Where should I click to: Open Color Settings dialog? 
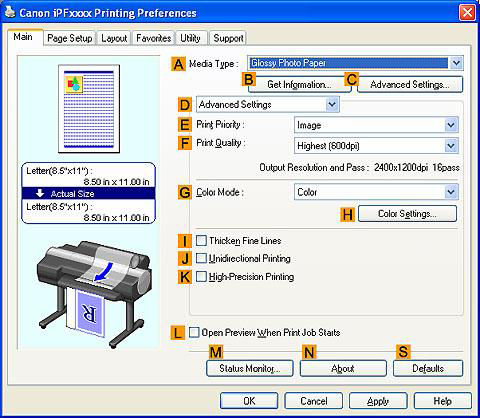407,214
